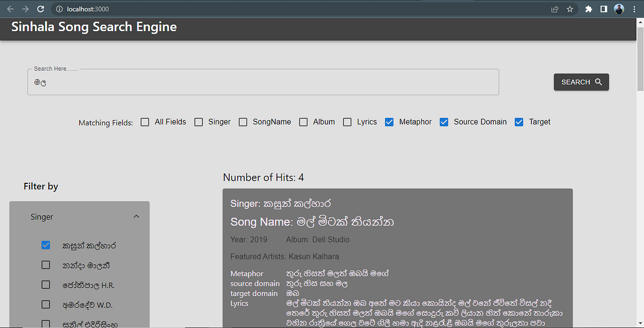Screen dimensions: 644x328
Task: Open the Chrome three-dot menu
Action: click(x=634, y=9)
